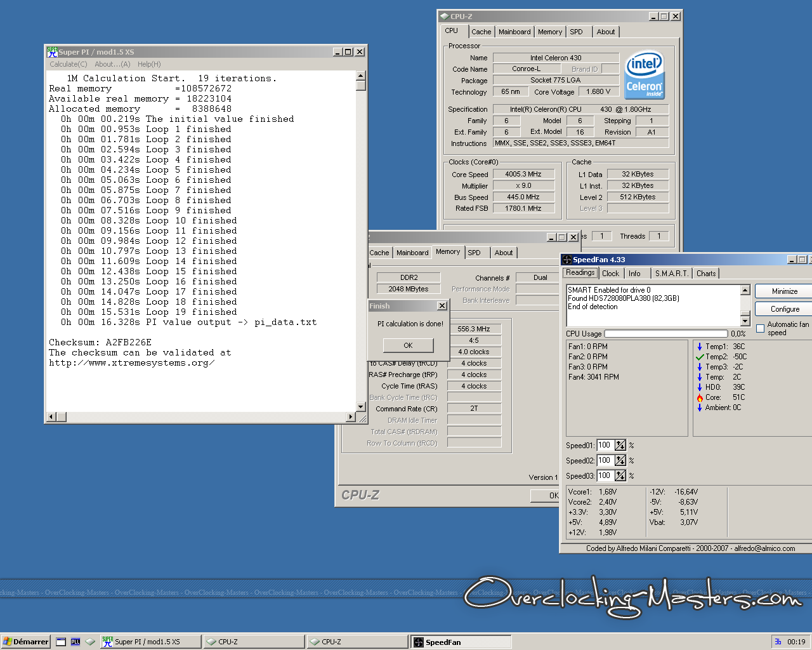Image resolution: width=812 pixels, height=650 pixels.
Task: Click SpeedFan log scrollbar up arrow
Action: click(745, 290)
